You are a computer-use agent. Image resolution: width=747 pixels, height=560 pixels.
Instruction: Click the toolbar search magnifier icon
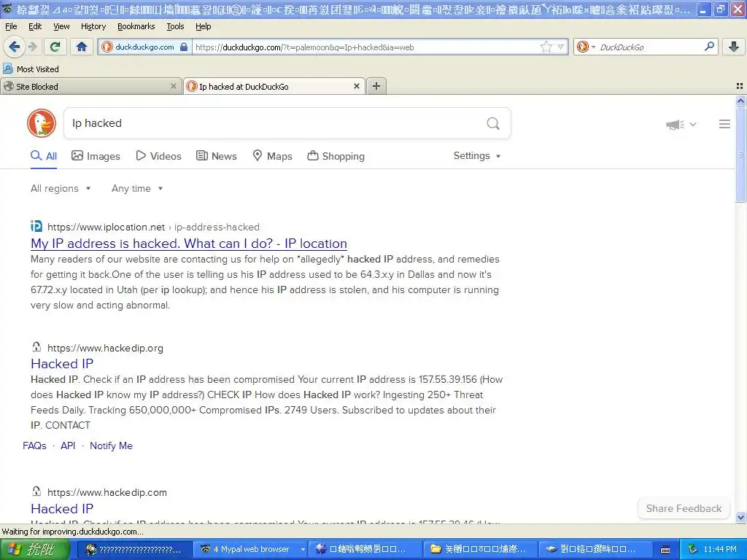click(709, 46)
